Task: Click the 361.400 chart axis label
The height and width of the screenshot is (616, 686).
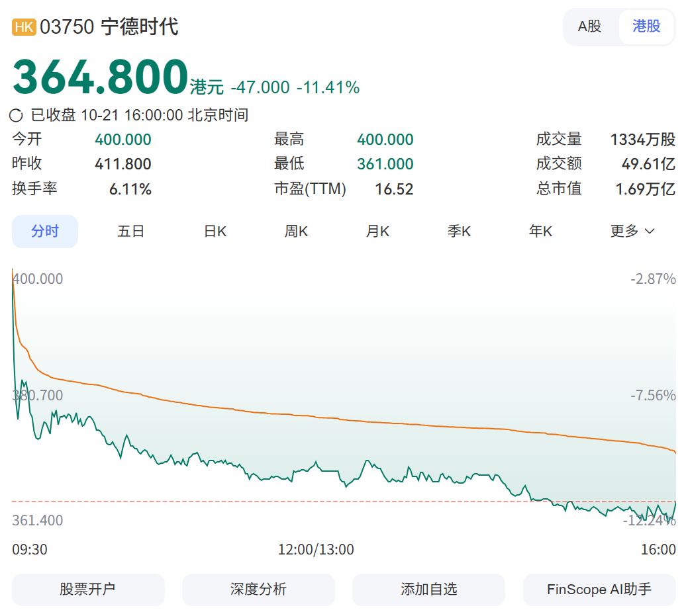Action: 38,520
